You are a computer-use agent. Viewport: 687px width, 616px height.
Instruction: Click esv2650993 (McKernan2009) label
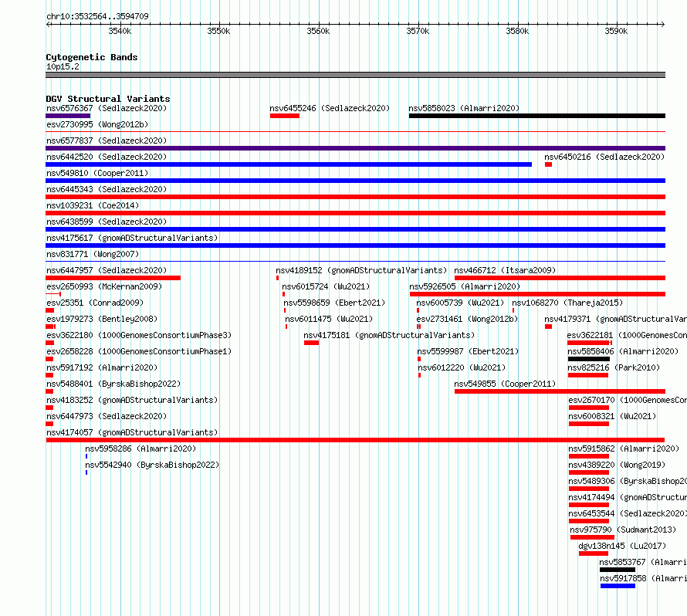(104, 286)
